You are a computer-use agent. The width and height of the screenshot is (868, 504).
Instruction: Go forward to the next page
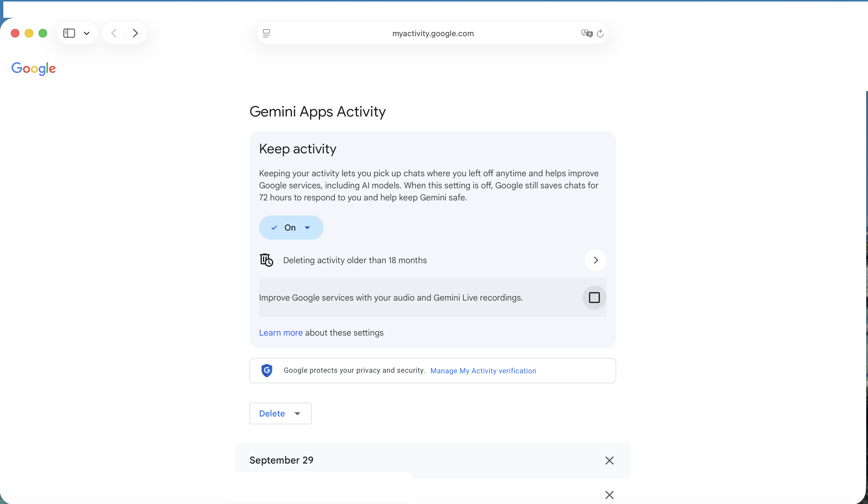tap(135, 33)
